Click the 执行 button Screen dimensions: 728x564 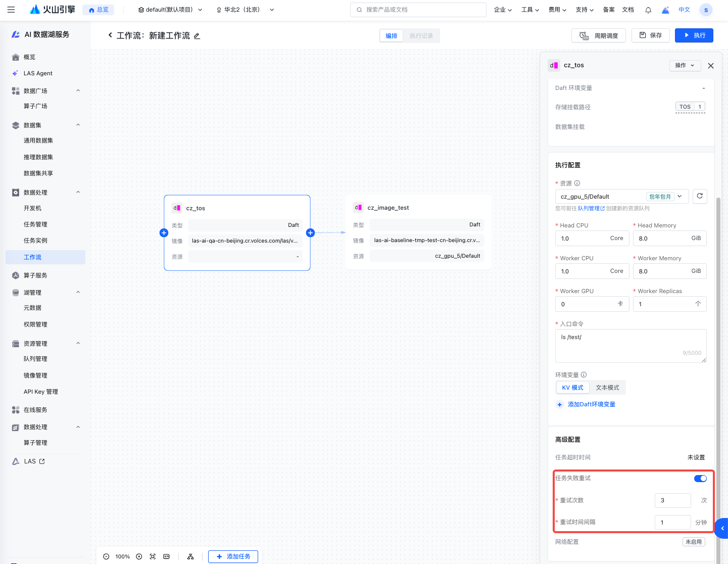click(x=694, y=35)
